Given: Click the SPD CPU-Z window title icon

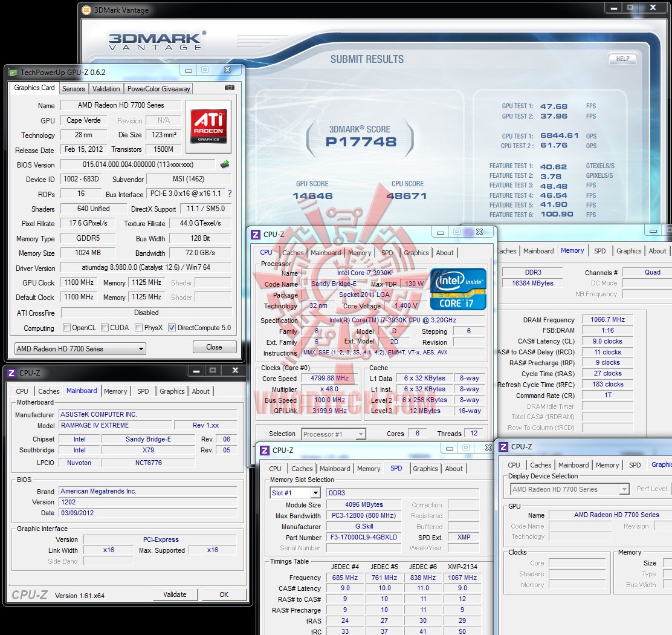Looking at the screenshot, I should tap(265, 450).
